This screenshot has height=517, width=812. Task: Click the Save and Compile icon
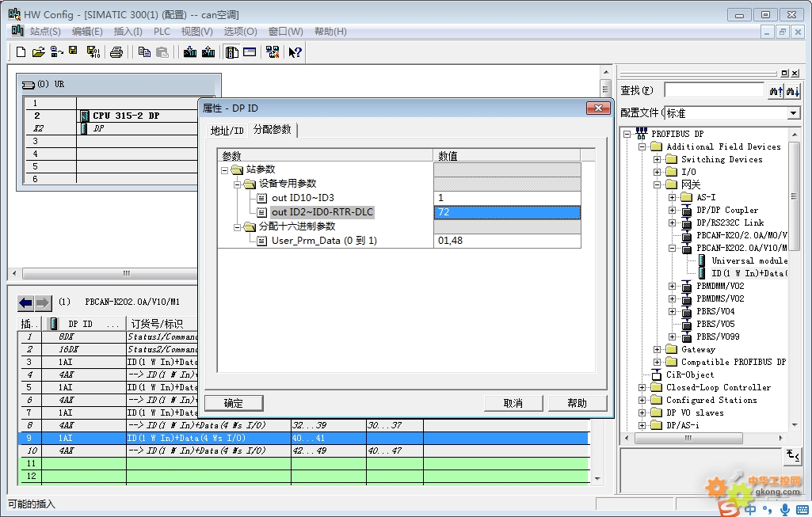(x=93, y=51)
